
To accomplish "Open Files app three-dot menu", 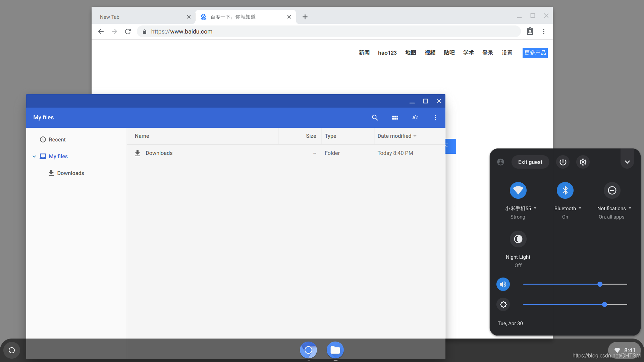I will click(x=435, y=118).
